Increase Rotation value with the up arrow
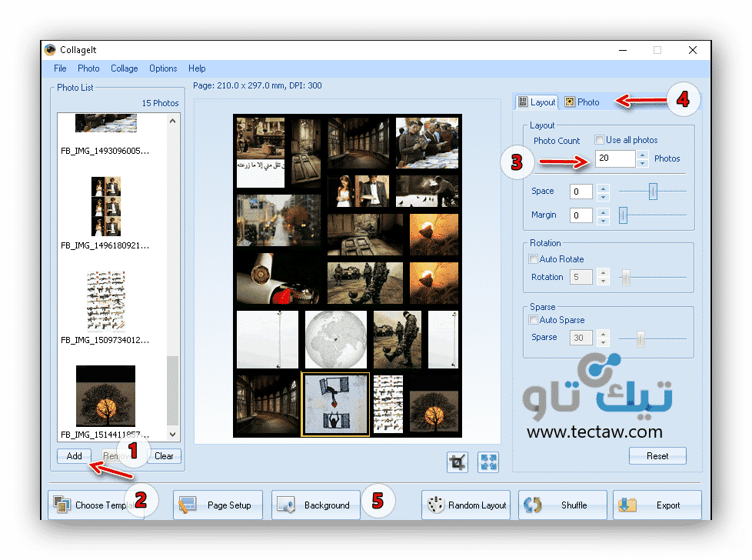Image resolution: width=752 pixels, height=560 pixels. (604, 273)
